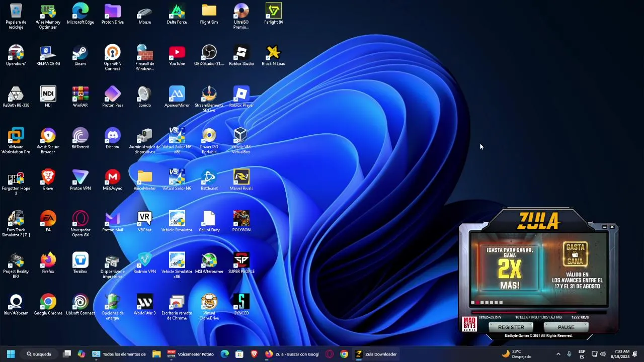This screenshot has width=644, height=362.
Task: Select the last slide dot in Zula banner
Action: pos(501,303)
